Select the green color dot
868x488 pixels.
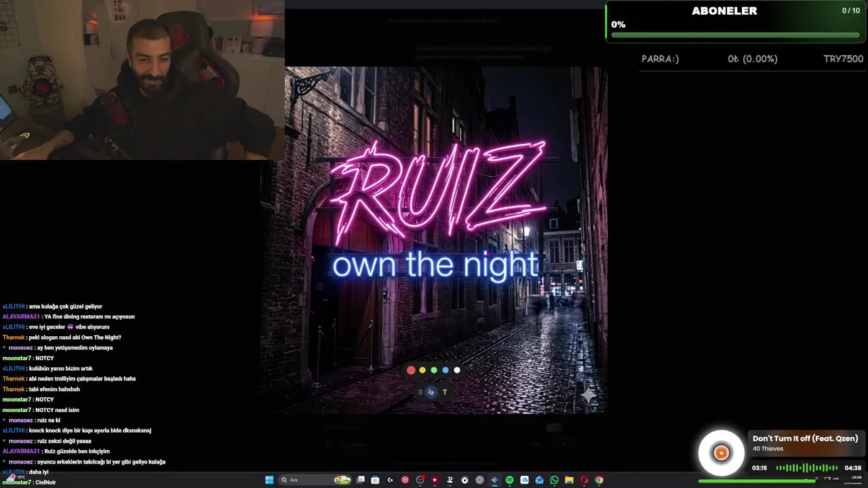(434, 370)
